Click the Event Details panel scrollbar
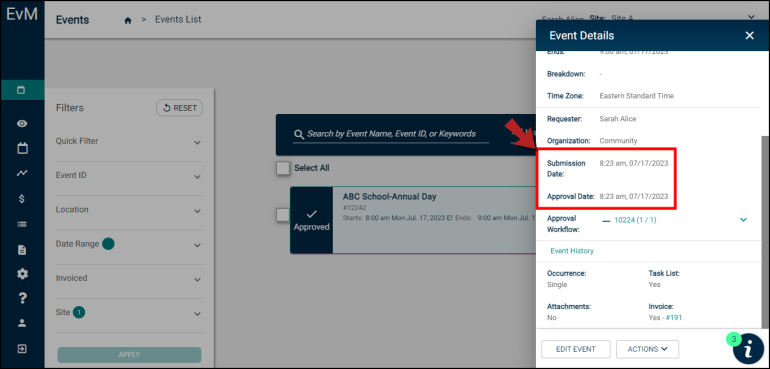The width and height of the screenshot is (770, 369). click(x=764, y=231)
